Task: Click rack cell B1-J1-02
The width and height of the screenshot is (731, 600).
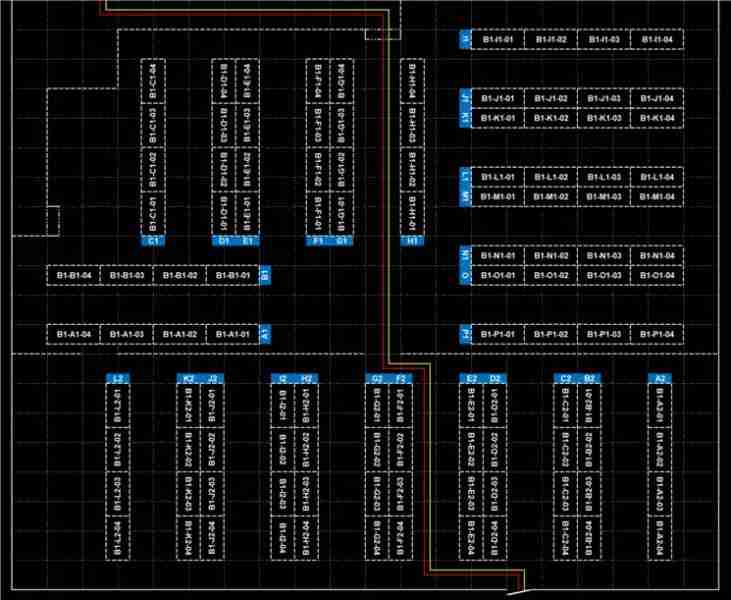Action: tap(551, 98)
